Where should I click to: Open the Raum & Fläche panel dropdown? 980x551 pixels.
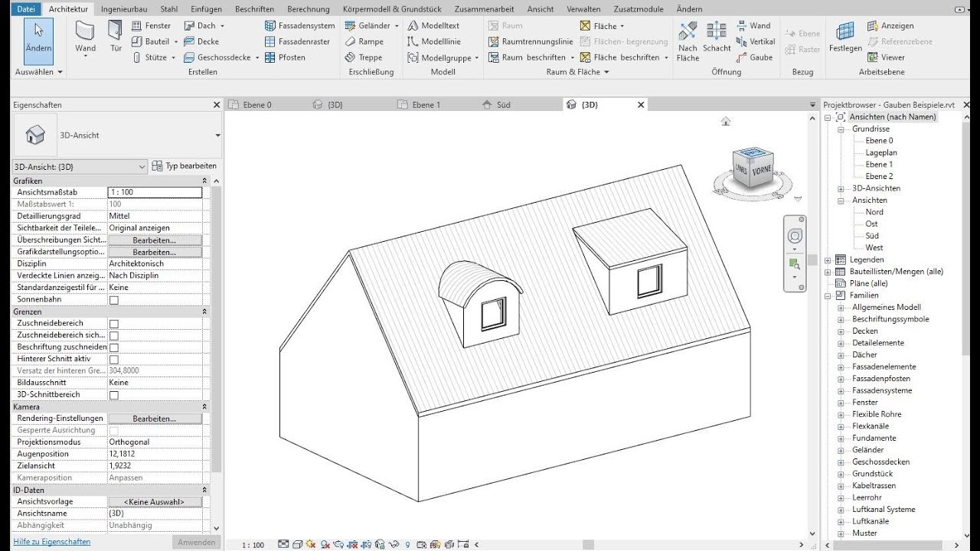coord(578,72)
